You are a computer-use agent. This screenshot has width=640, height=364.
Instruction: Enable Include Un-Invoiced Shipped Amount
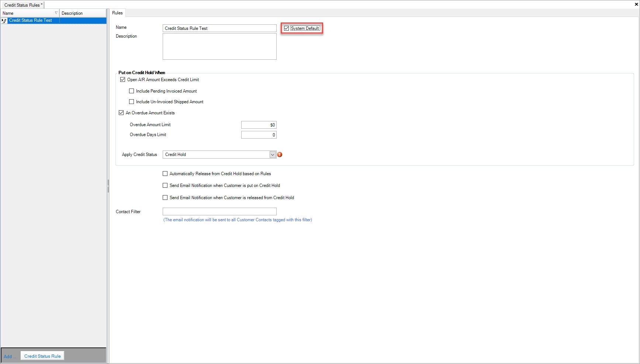click(131, 102)
